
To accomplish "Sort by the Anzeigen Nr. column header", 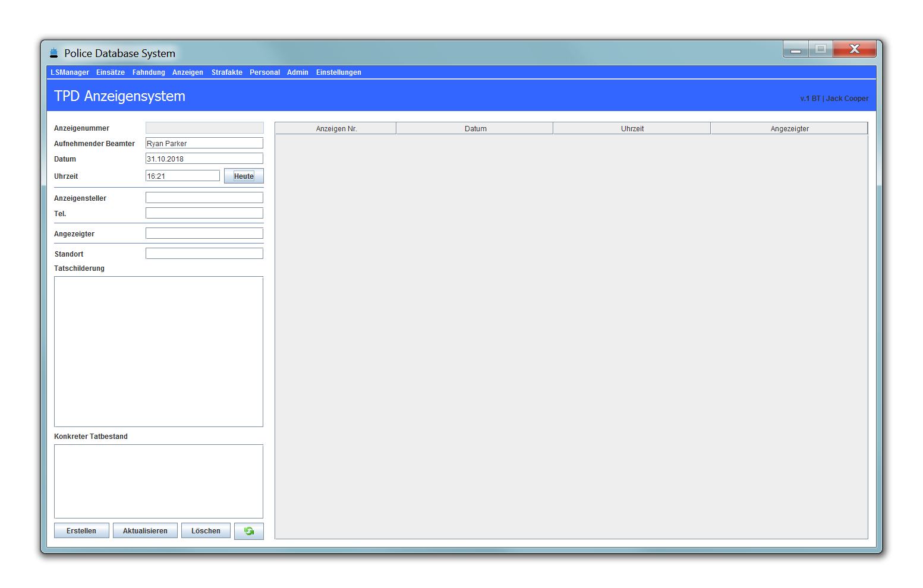I will click(x=336, y=129).
